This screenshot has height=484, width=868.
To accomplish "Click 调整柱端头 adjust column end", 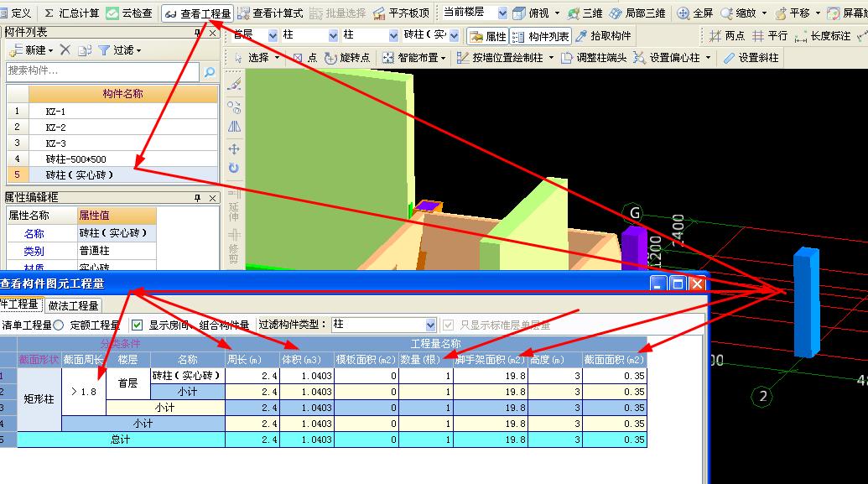I will coord(594,58).
